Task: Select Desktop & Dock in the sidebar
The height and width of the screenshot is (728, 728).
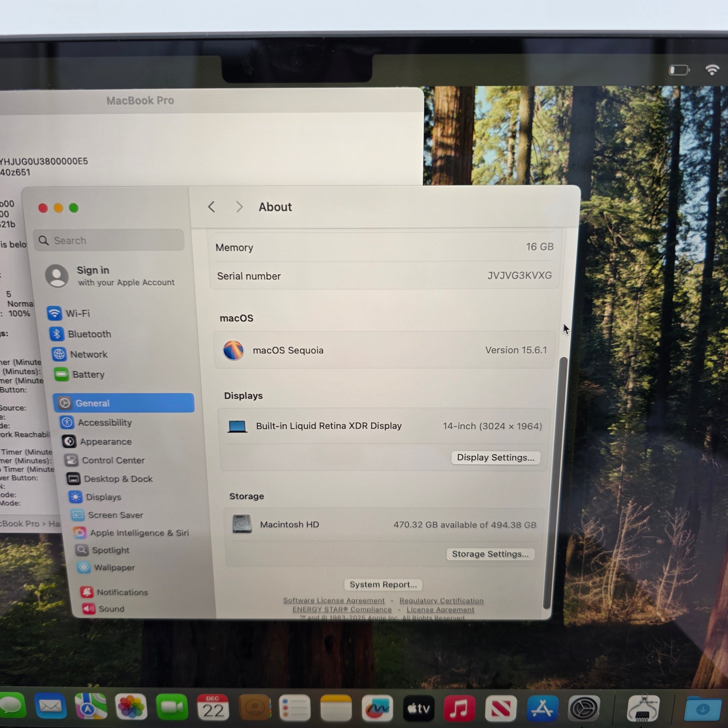Action: coord(118,479)
